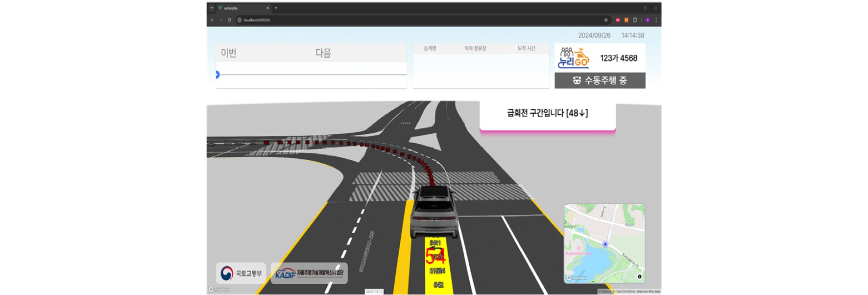This screenshot has width=868, height=295.
Task: Click the browser back arrow
Action: point(212,20)
